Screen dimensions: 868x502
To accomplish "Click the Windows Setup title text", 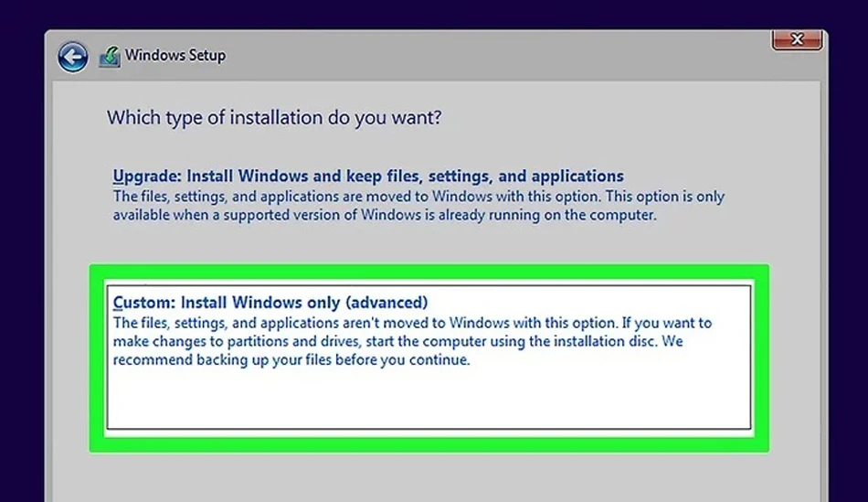I will [x=175, y=56].
